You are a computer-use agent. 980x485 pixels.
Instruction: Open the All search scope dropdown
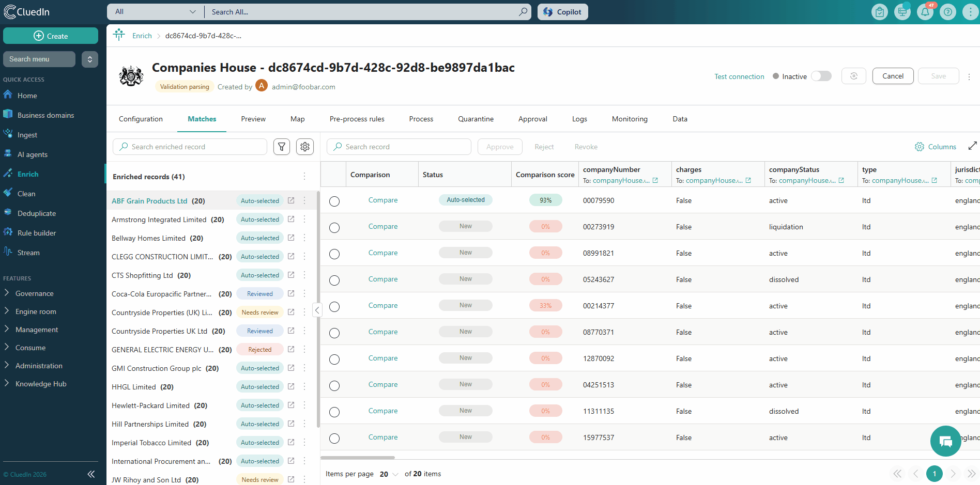click(x=156, y=12)
